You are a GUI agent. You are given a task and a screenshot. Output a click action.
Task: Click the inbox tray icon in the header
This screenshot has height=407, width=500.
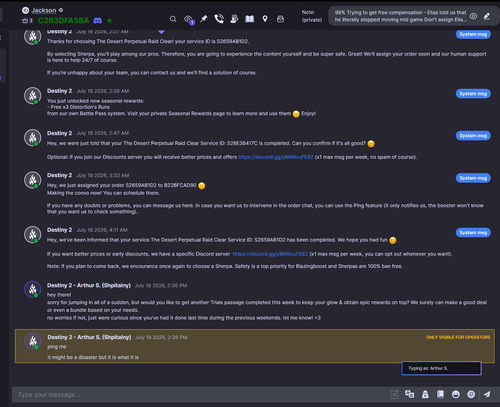(281, 19)
